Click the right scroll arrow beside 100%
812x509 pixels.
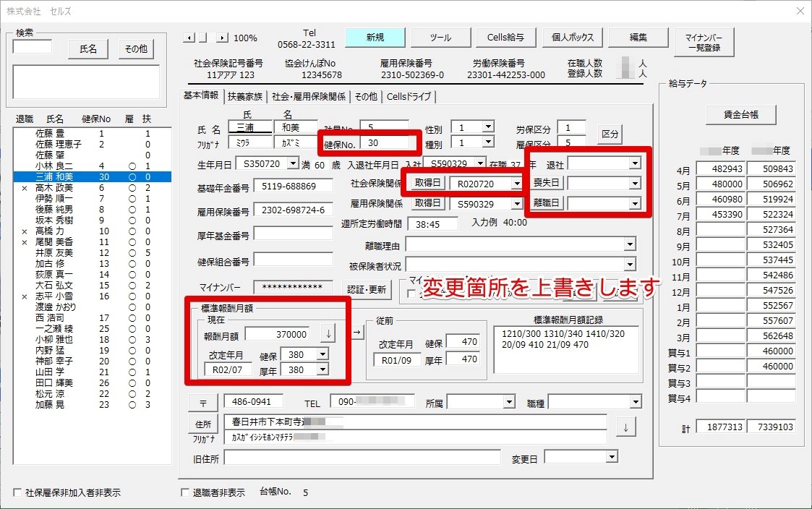(x=222, y=38)
